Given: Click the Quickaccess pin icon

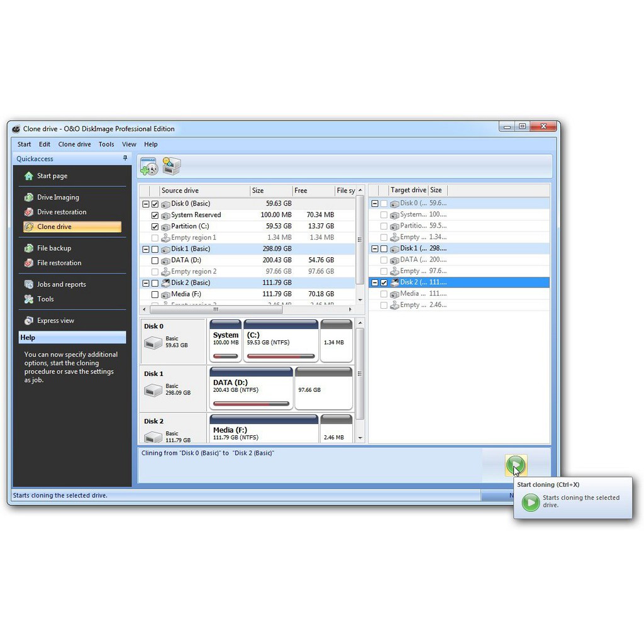Looking at the screenshot, I should coord(125,158).
